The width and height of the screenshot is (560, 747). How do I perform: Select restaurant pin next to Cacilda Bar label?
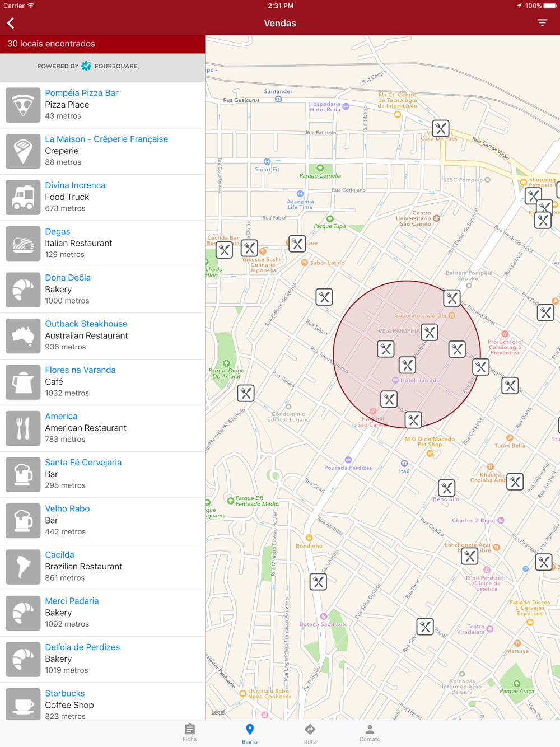[225, 250]
